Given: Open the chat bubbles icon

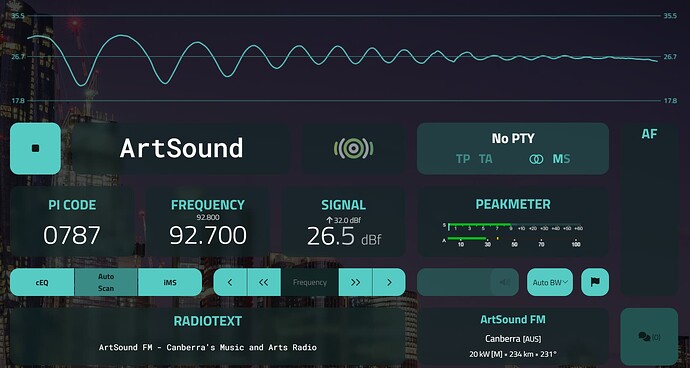Looking at the screenshot, I should point(649,337).
